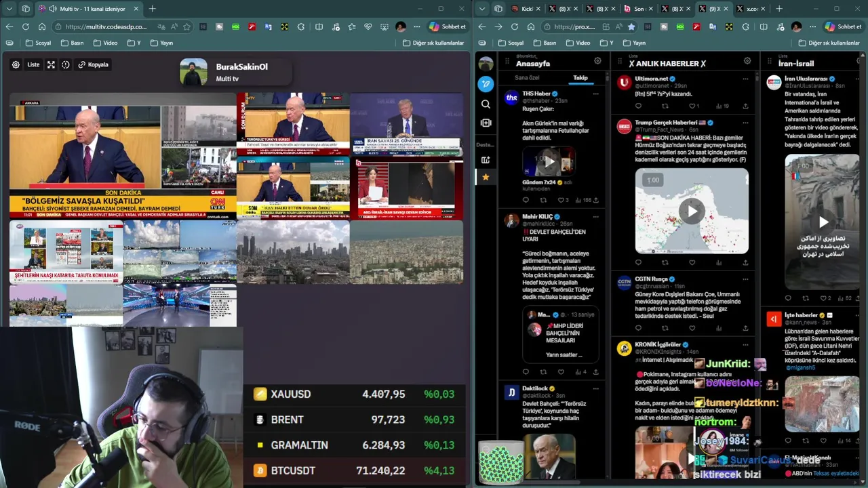Share the Ultimora.net post
Screen dimensions: 868x488
click(745, 106)
